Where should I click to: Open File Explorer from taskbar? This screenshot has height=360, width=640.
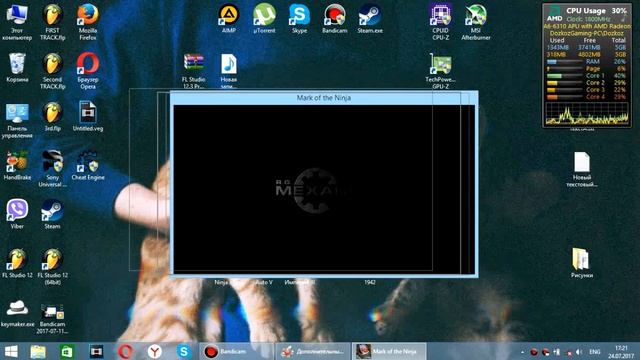pos(38,351)
